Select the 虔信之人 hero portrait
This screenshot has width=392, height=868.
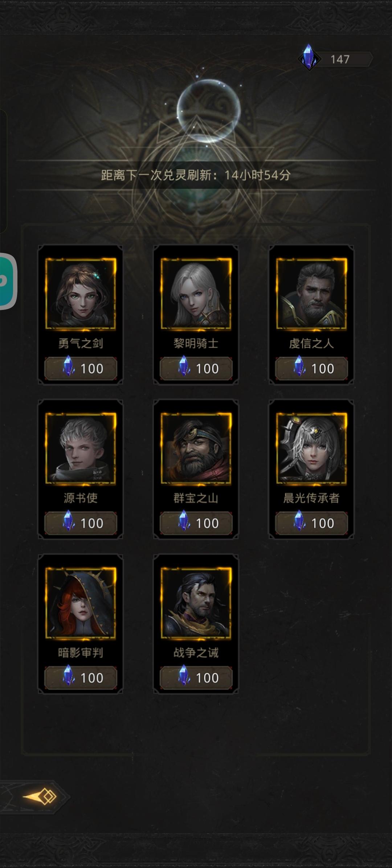coord(311,294)
